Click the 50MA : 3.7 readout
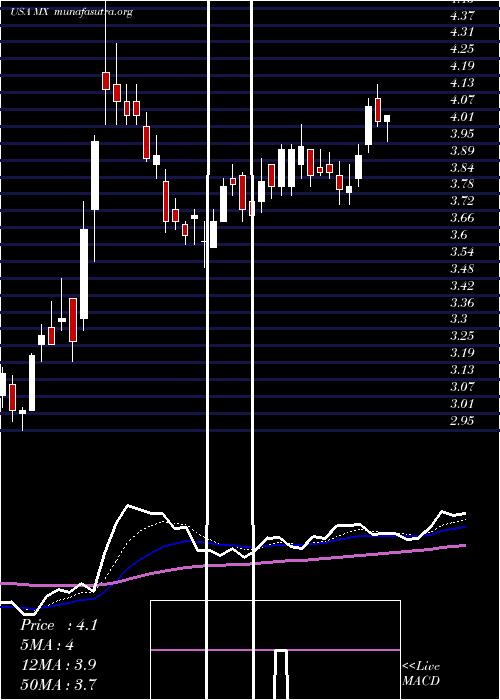500x700 pixels. [58, 684]
